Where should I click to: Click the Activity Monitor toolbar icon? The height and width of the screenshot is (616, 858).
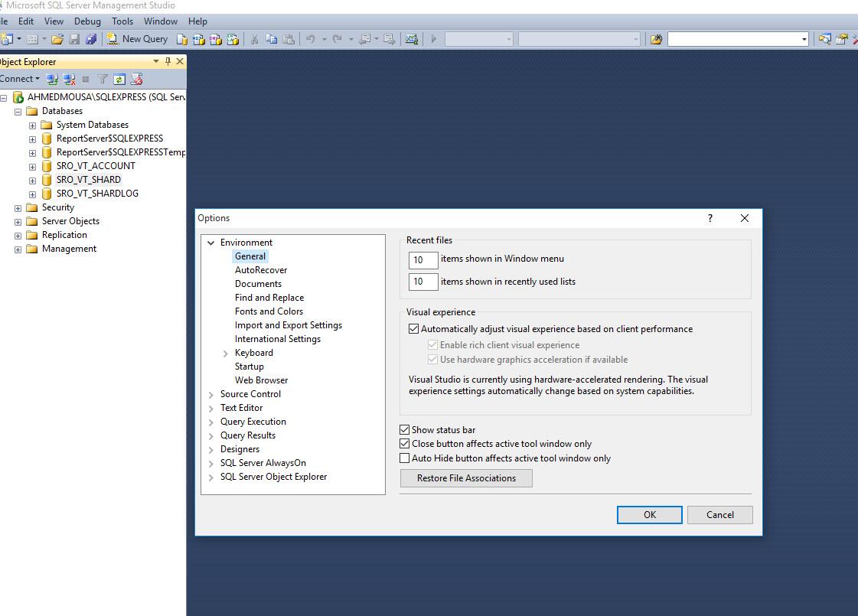click(411, 39)
